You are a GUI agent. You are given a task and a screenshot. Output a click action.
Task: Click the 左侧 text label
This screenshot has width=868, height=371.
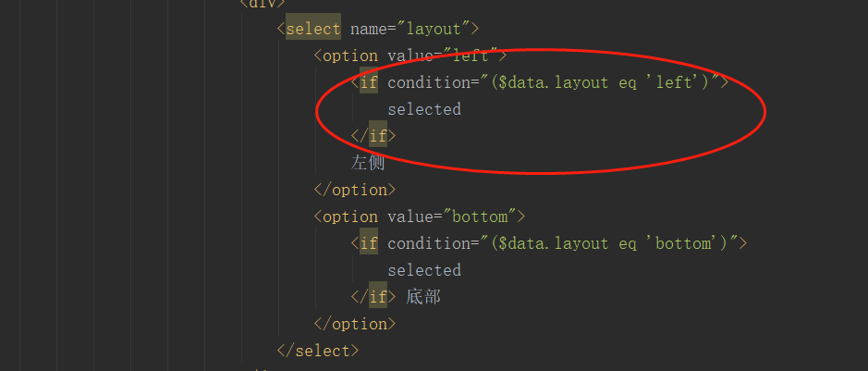coord(367,163)
